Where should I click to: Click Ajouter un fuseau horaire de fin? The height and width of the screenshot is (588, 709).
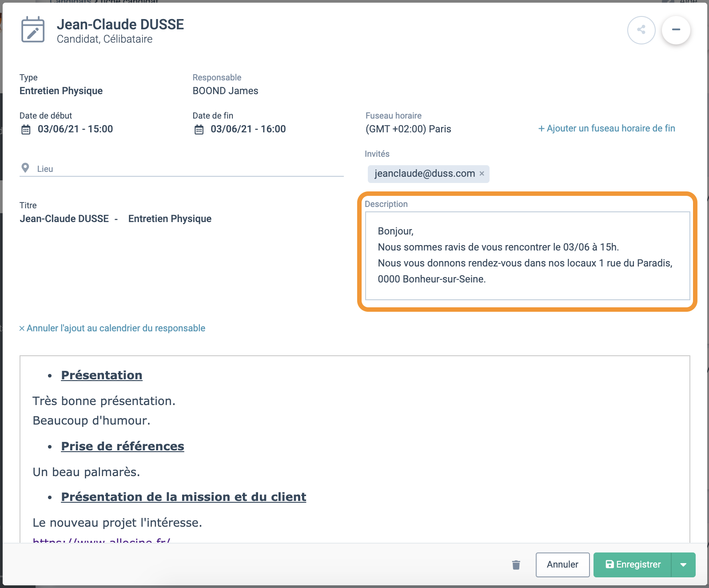click(x=606, y=128)
